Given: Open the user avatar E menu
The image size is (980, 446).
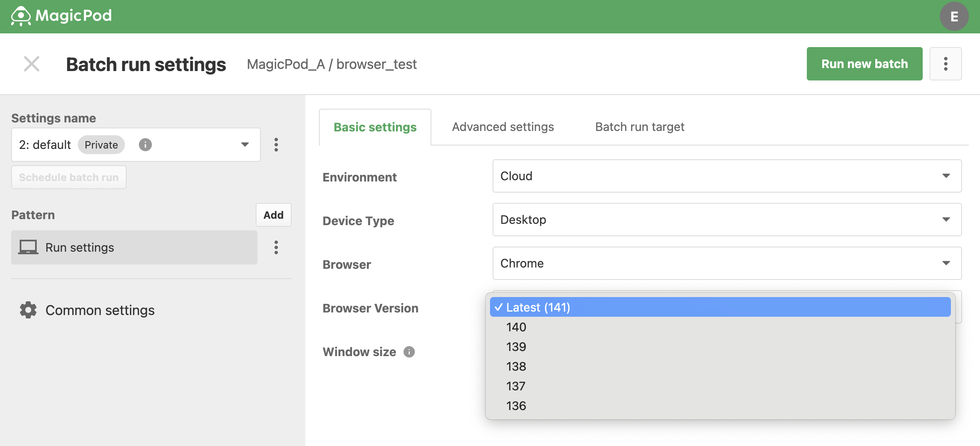Looking at the screenshot, I should pos(954,16).
